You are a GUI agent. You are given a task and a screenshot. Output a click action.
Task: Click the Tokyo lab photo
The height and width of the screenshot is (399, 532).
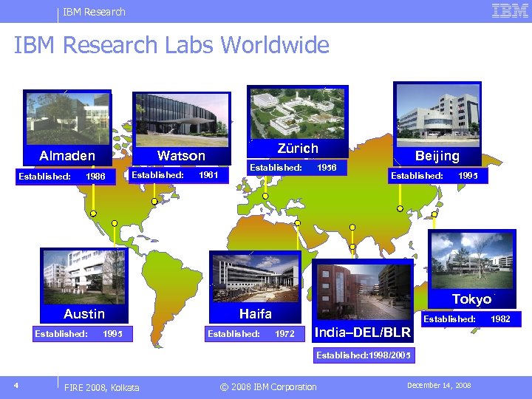[472, 261]
